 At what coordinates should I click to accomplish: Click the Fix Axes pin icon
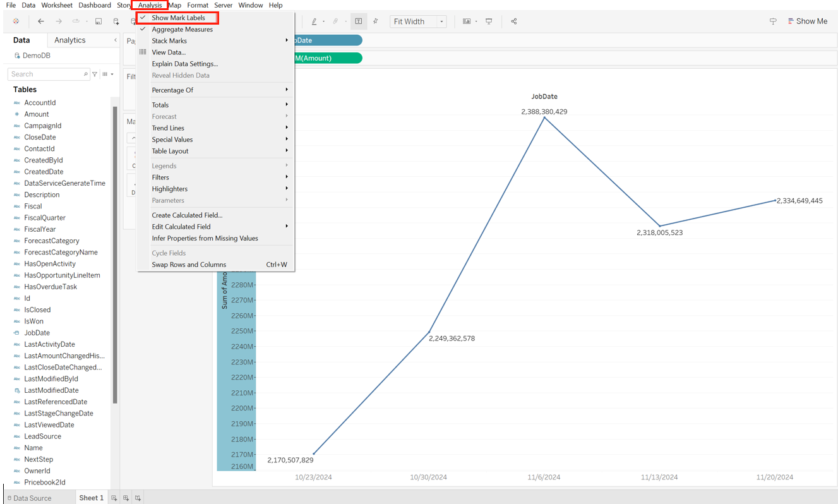(376, 21)
